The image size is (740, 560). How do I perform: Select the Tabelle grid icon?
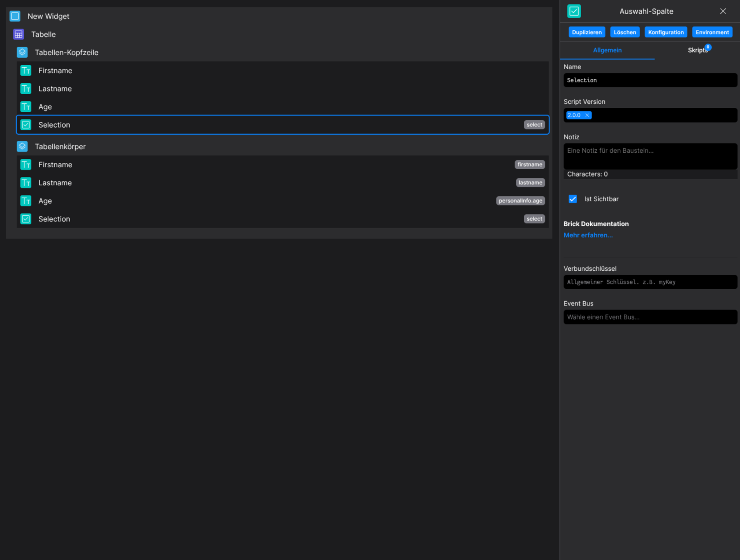pos(18,34)
